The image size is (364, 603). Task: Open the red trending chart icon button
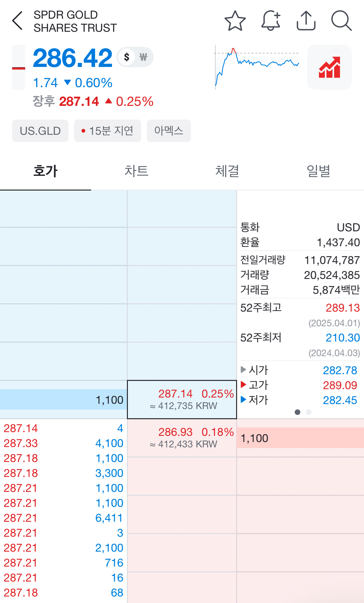[329, 67]
